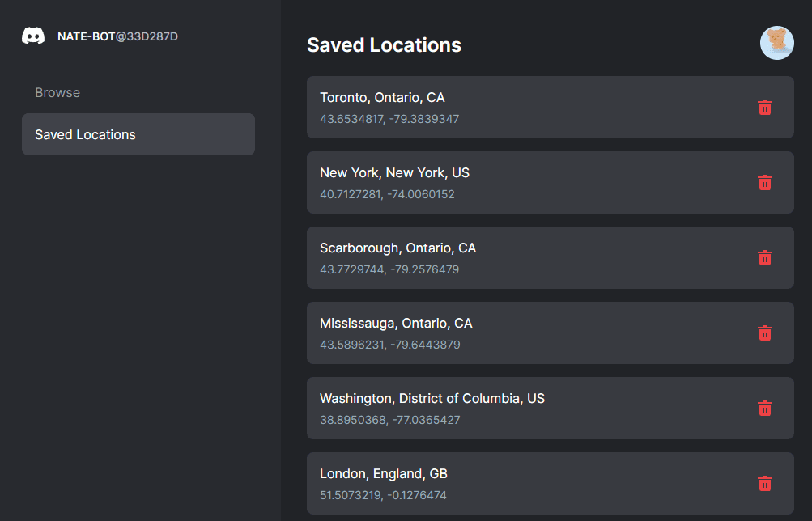Click the NATE-BOT@33D287D bot name
812x521 pixels.
pyautogui.click(x=117, y=36)
